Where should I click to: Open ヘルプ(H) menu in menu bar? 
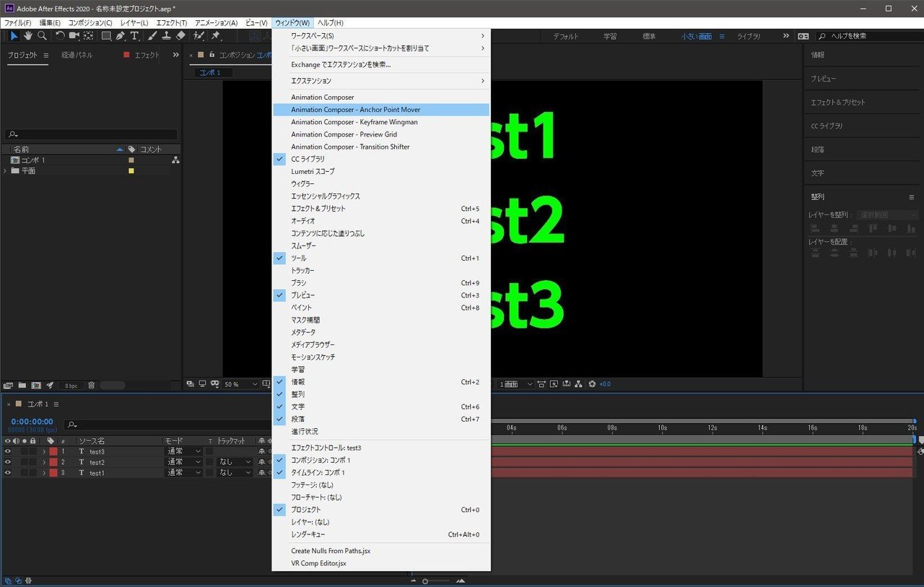pos(331,23)
